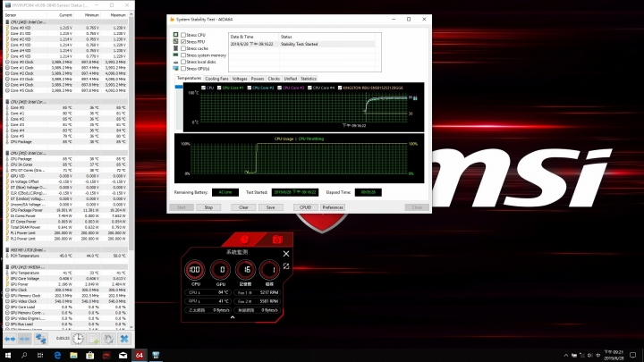Open notification center in system tray

632,356
